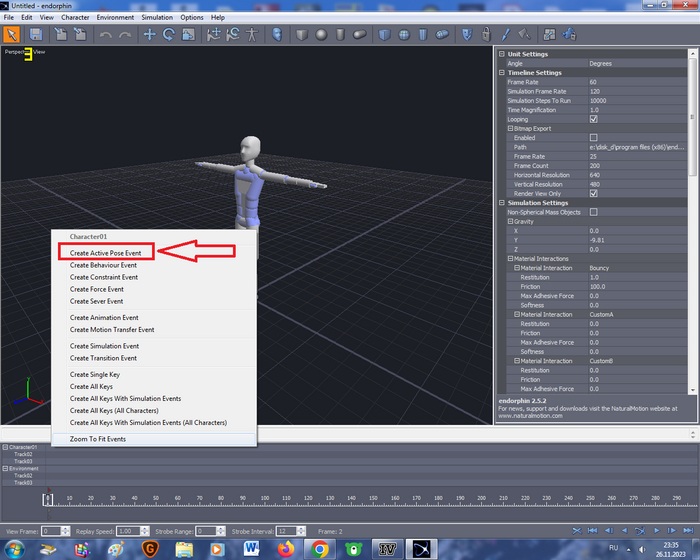Collapse the Bitmap Export group
The height and width of the screenshot is (560, 700).
tap(508, 128)
